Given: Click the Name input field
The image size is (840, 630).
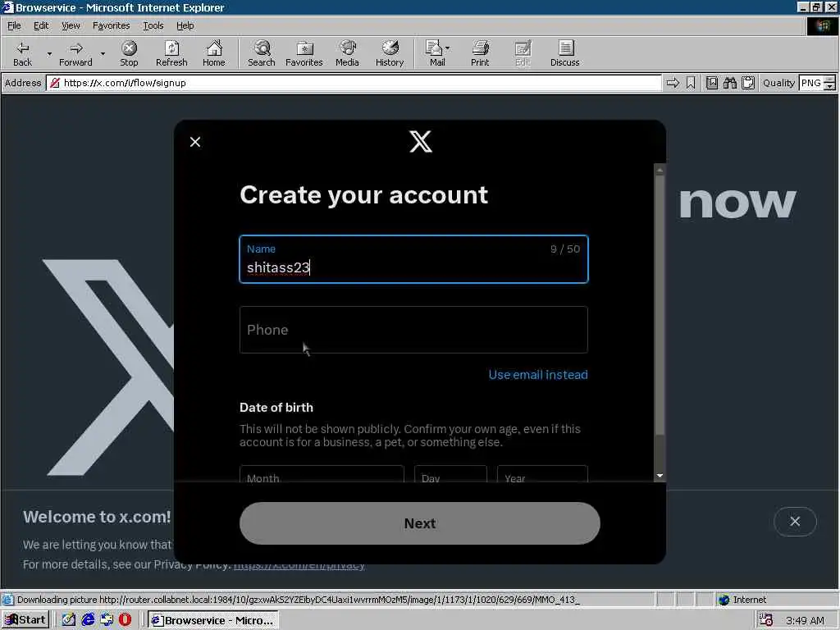Looking at the screenshot, I should (x=413, y=259).
